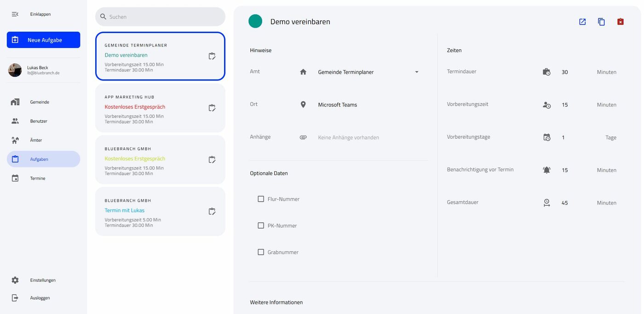Click the Demo vereinbaren title field
The image size is (644, 314).
click(x=300, y=22)
